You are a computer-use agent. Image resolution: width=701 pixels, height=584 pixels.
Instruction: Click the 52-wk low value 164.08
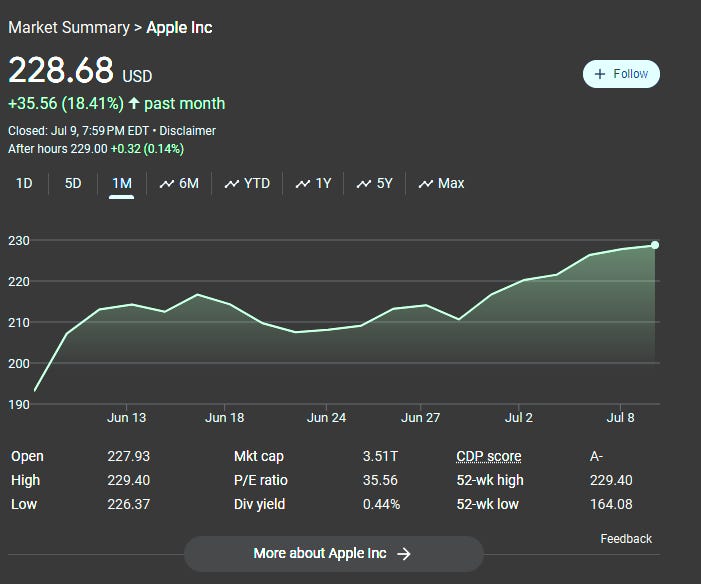coord(611,504)
